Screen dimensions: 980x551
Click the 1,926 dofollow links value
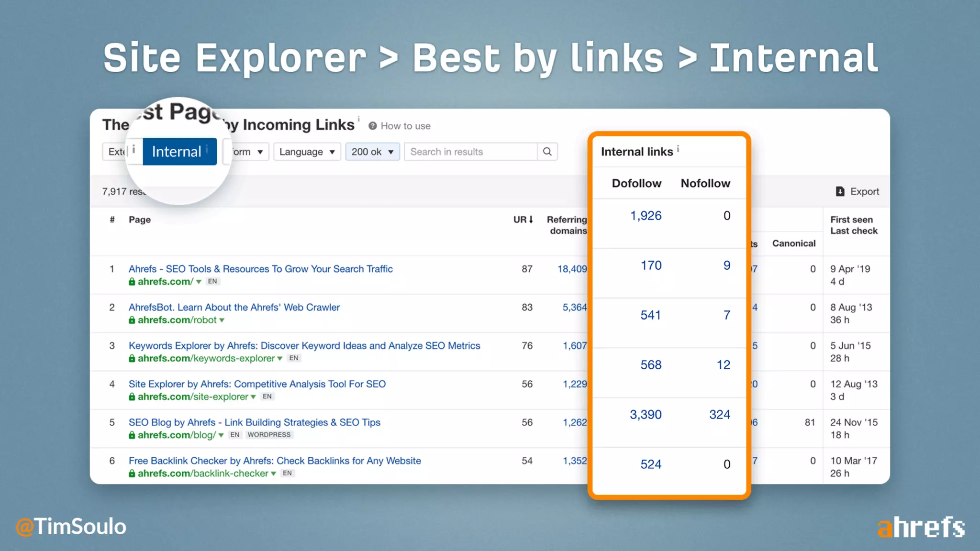coord(646,216)
